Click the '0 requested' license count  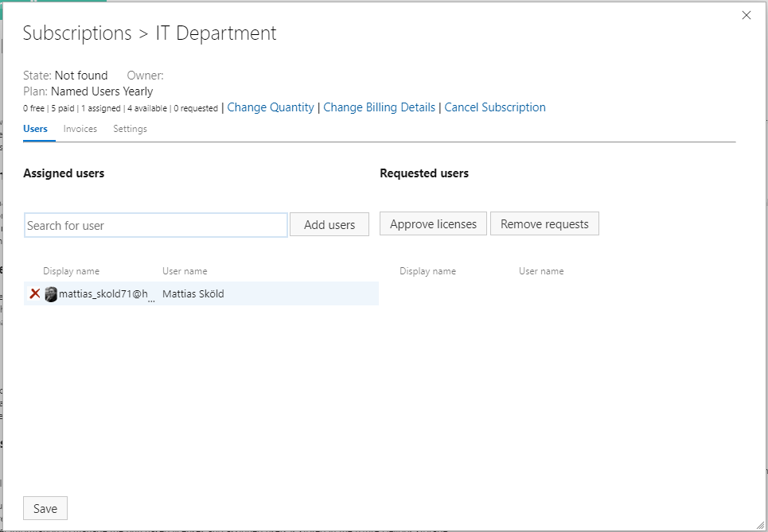click(x=196, y=108)
